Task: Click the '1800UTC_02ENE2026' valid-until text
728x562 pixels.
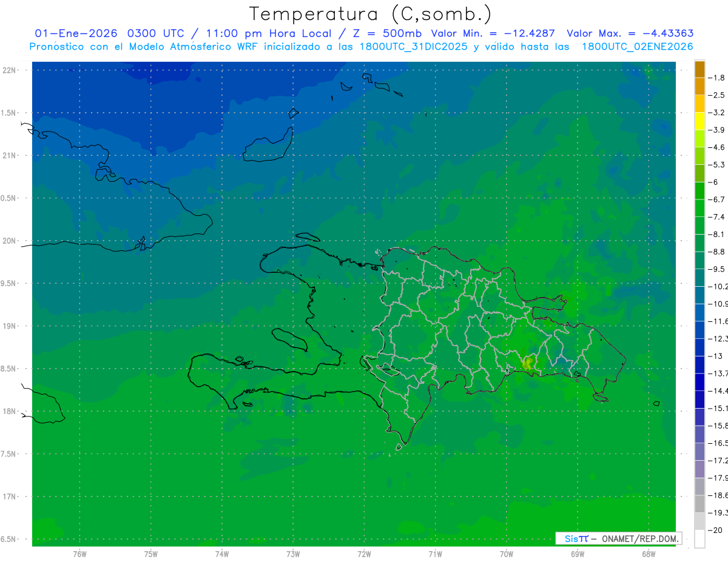Action: (637, 47)
